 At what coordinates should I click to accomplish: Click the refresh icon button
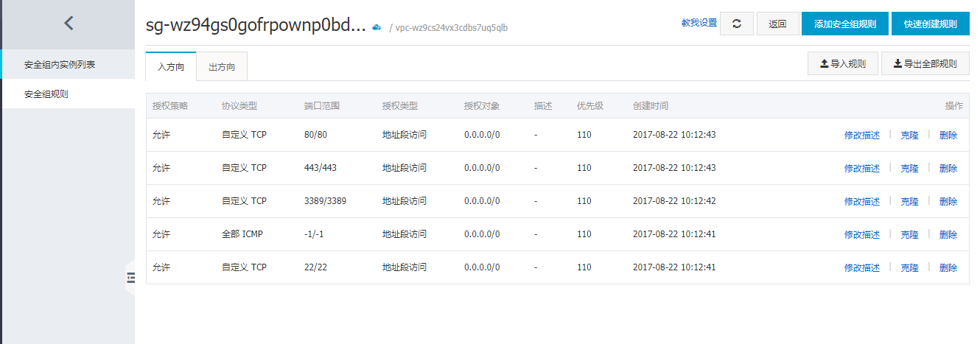click(737, 24)
